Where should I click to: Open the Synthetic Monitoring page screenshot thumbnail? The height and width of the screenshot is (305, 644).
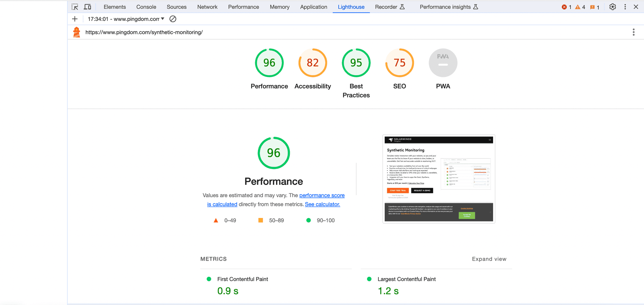pyautogui.click(x=439, y=179)
